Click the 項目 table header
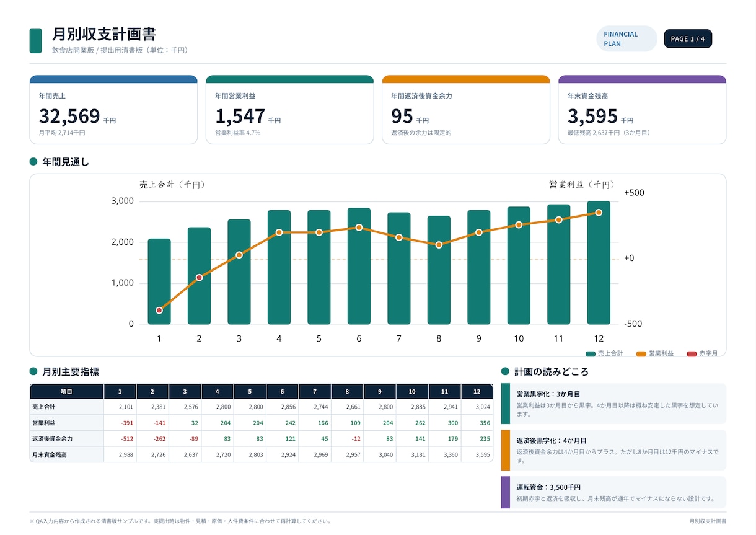The height and width of the screenshot is (535, 756). click(x=66, y=392)
